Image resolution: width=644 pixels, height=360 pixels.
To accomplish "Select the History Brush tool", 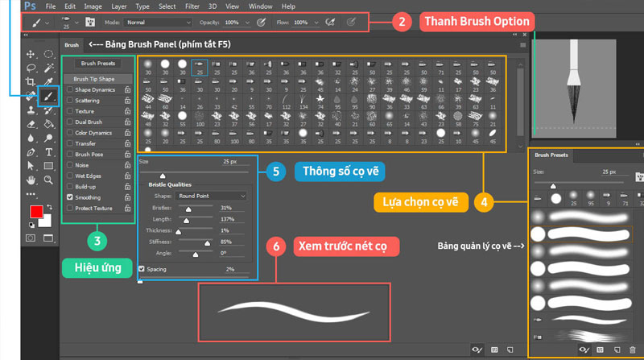I will tap(48, 110).
